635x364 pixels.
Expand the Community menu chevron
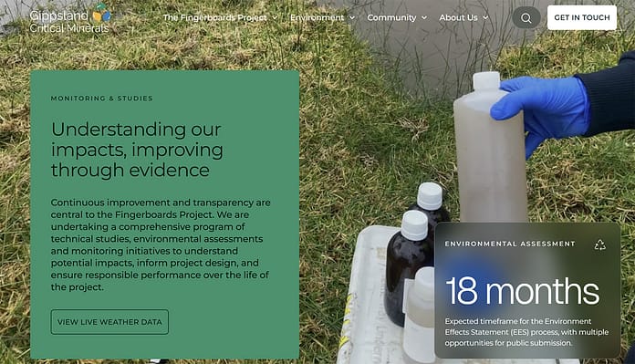(424, 18)
